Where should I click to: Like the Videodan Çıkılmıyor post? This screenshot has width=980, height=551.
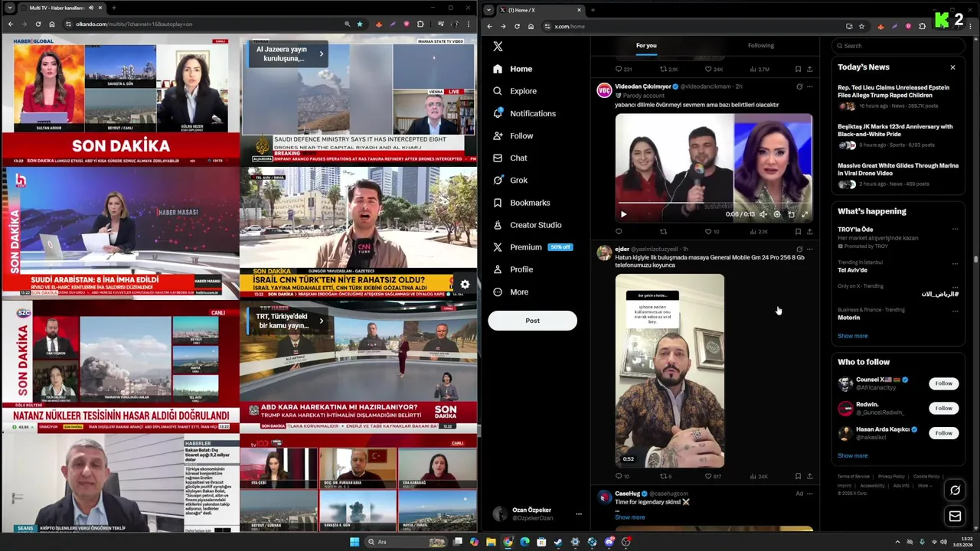(x=708, y=231)
